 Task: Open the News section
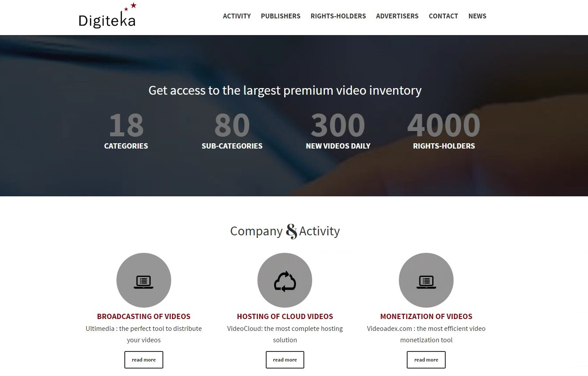tap(477, 16)
